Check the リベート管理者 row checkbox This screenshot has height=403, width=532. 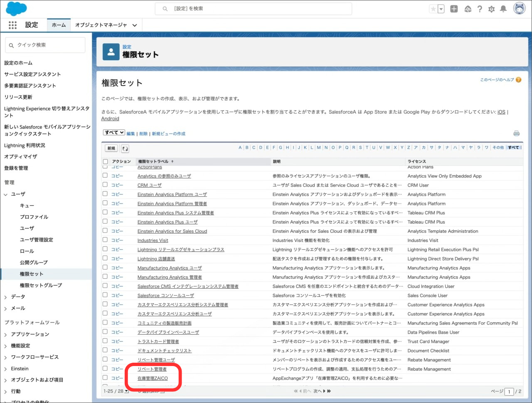105,369
